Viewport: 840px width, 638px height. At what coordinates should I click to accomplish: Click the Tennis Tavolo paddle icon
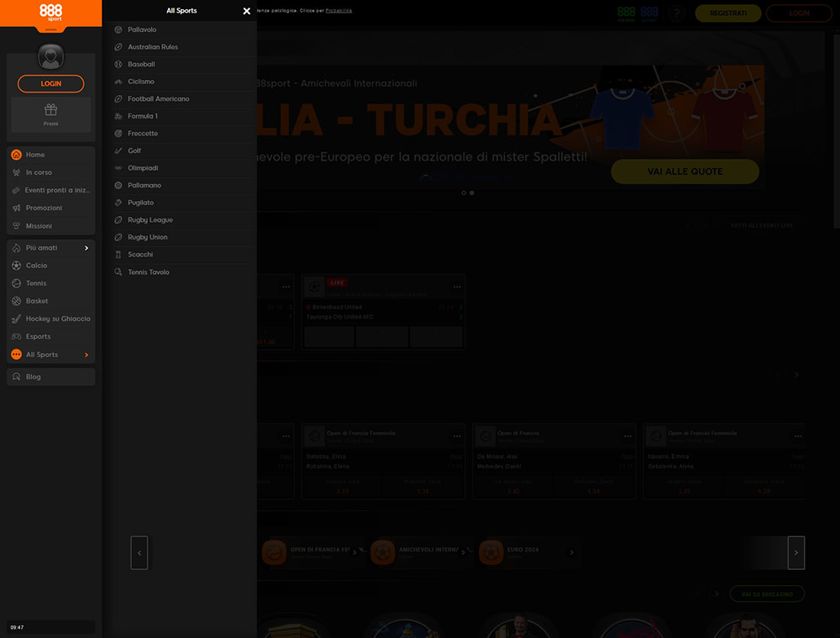pos(118,272)
